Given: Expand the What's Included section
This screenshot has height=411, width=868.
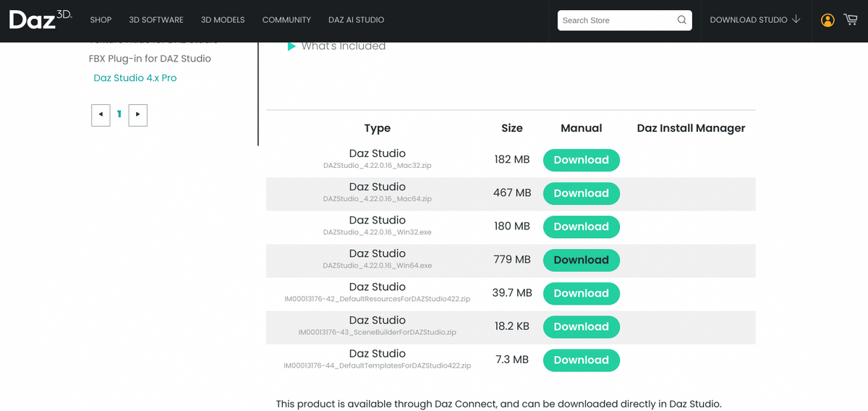Looking at the screenshot, I should tap(336, 46).
